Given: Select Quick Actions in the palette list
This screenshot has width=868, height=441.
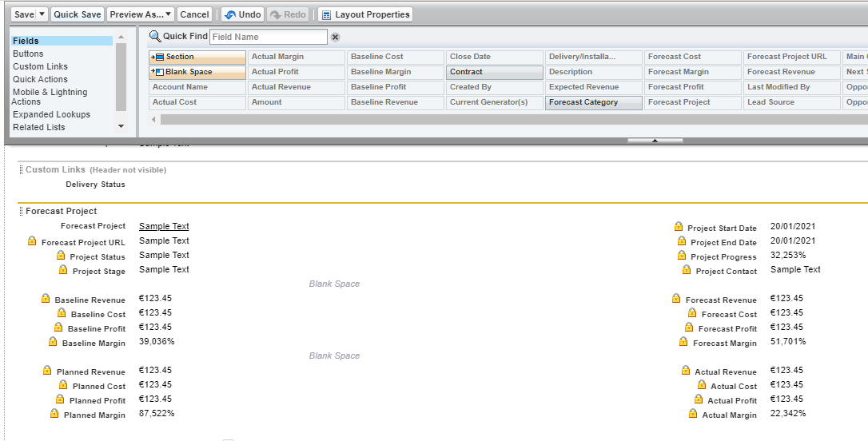Looking at the screenshot, I should pos(41,79).
